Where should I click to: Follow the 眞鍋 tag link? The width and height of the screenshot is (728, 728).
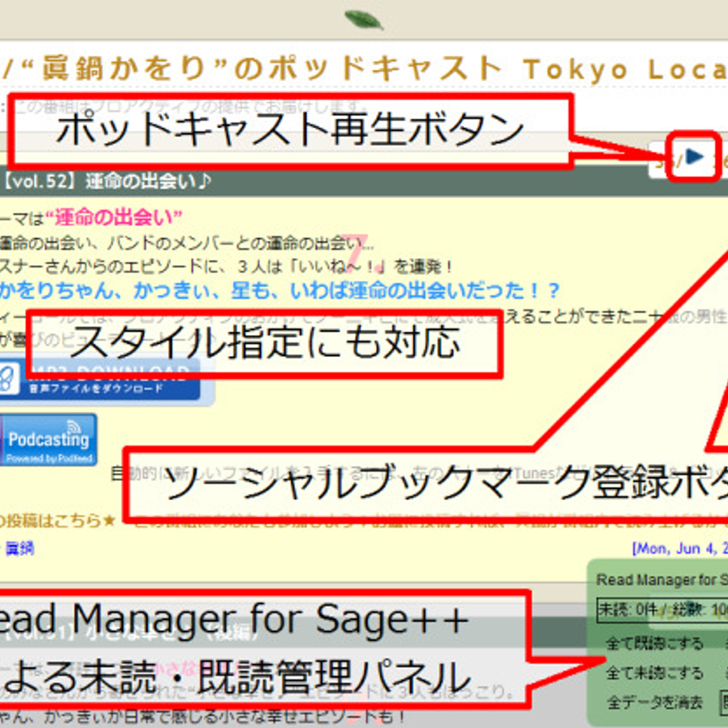pyautogui.click(x=19, y=548)
